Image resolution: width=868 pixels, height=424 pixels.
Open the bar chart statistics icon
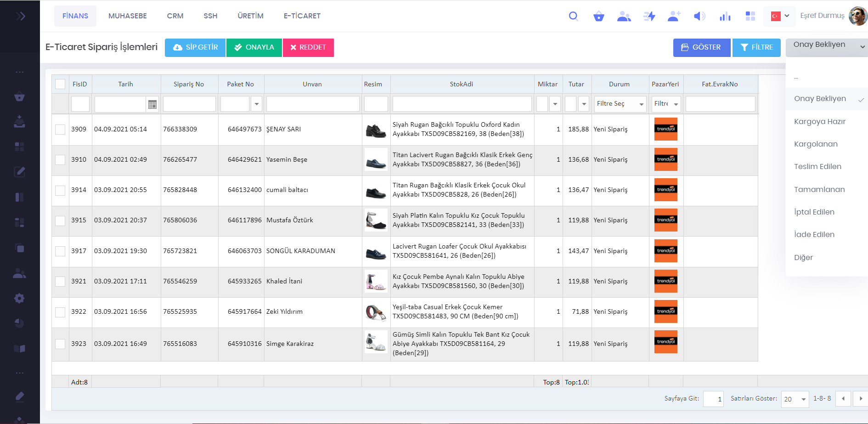click(x=725, y=17)
